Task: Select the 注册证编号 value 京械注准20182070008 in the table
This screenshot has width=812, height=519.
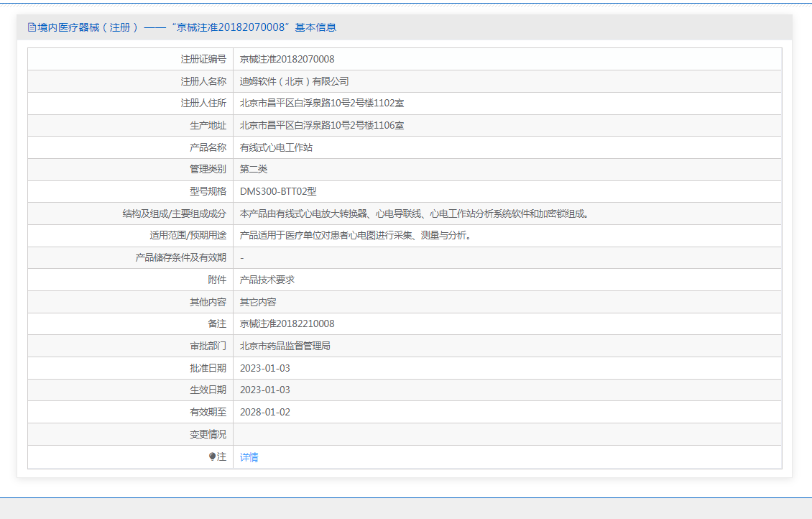Action: (x=287, y=59)
